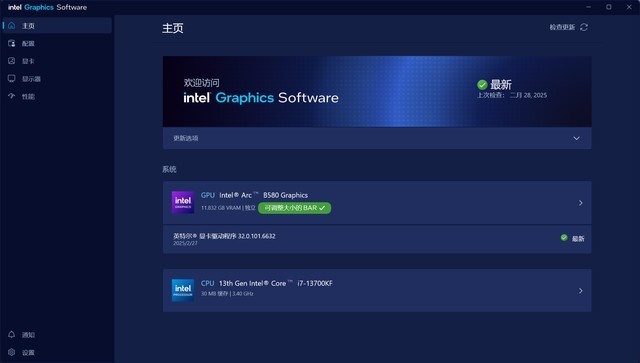Click the graphics card icon beside 显卡

coord(11,61)
